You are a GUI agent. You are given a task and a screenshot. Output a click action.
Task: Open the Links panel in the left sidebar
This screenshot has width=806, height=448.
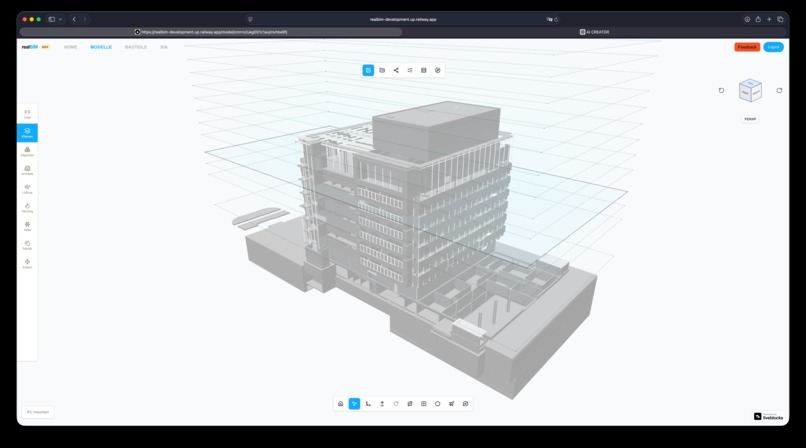click(27, 114)
